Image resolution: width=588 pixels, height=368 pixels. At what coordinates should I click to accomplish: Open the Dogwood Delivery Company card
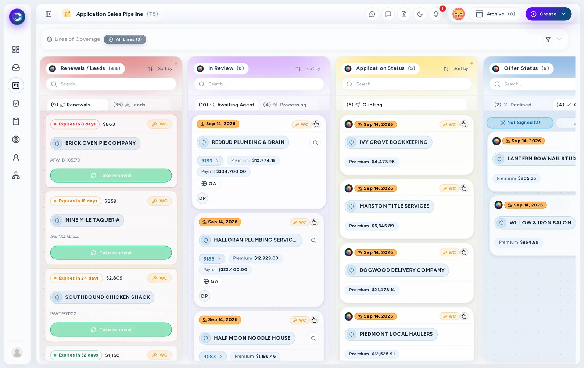click(406, 273)
